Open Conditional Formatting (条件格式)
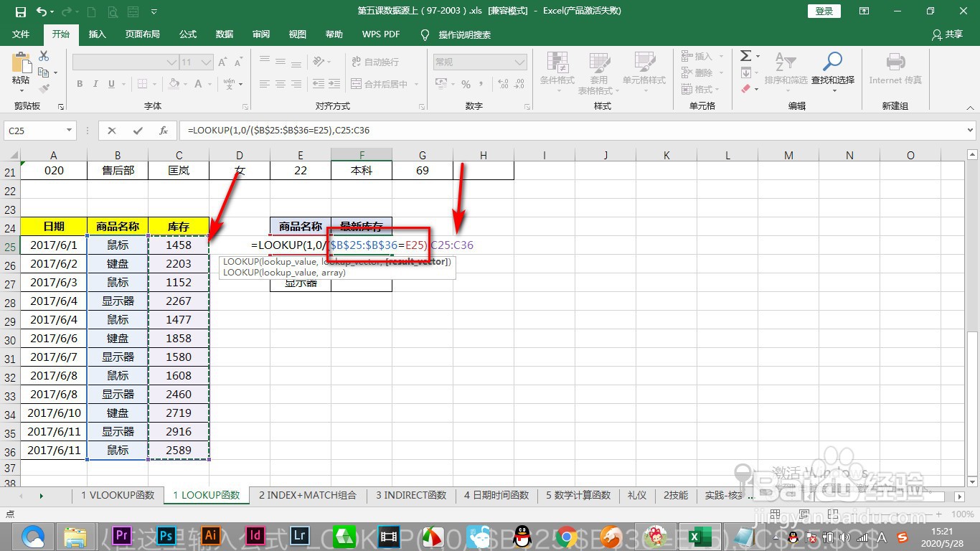980x551 pixels. coord(557,72)
